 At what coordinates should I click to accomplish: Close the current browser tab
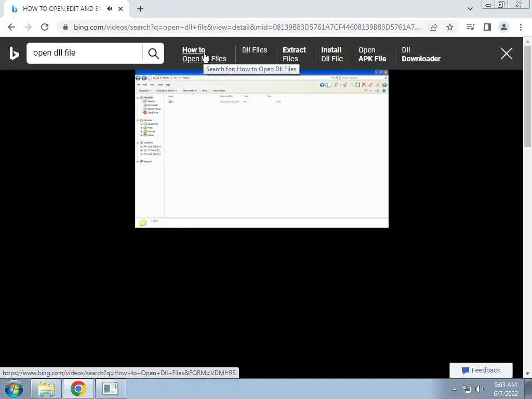pyautogui.click(x=121, y=9)
